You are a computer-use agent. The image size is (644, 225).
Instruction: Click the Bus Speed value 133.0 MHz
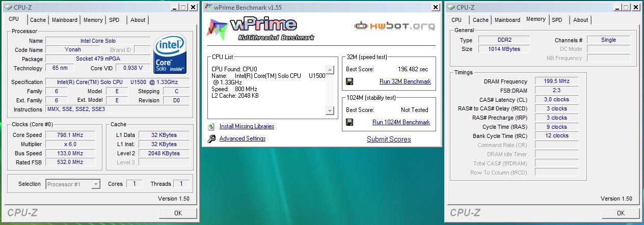click(x=70, y=153)
